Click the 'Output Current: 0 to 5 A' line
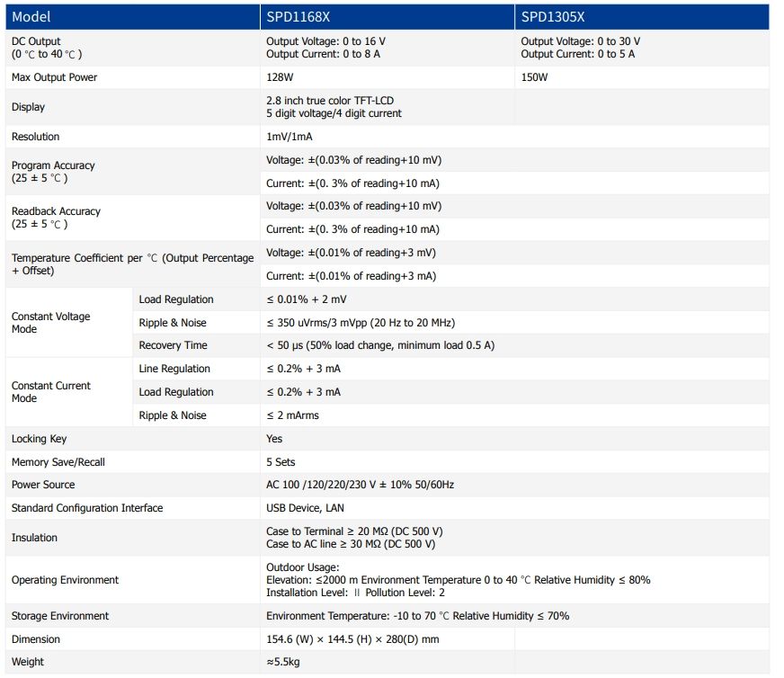 (x=577, y=54)
